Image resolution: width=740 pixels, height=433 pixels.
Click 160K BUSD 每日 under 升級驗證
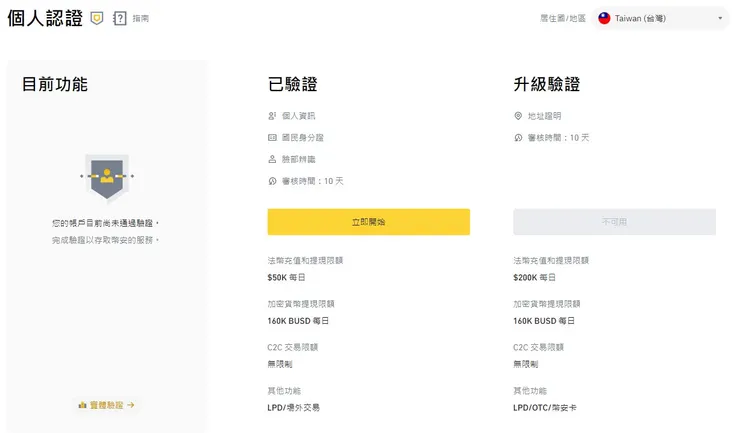point(544,321)
